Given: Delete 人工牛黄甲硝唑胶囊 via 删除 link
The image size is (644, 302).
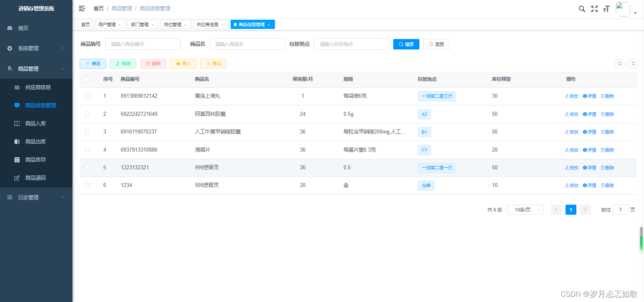Looking at the screenshot, I should [x=607, y=132].
